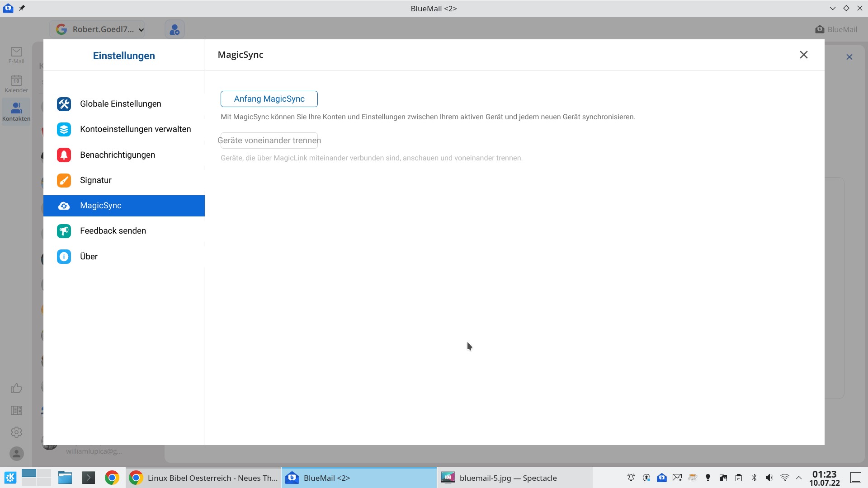Click the red Benachrichtigungen bell icon
This screenshot has width=868, height=488.
(x=64, y=155)
